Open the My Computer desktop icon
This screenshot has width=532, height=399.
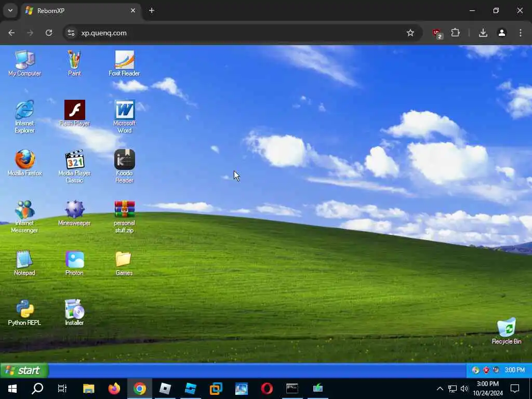tap(24, 63)
